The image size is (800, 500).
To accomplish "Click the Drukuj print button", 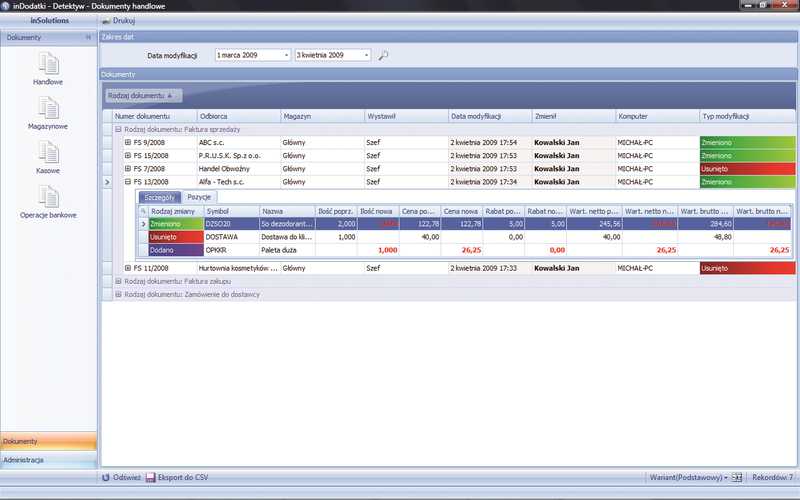I will click(x=118, y=21).
